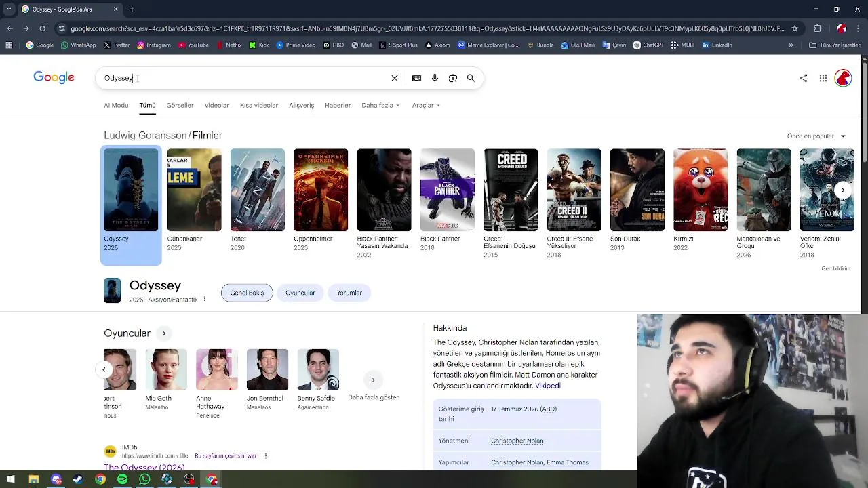868x488 pixels.
Task: Open the Odyssey title options menu
Action: pos(205,299)
